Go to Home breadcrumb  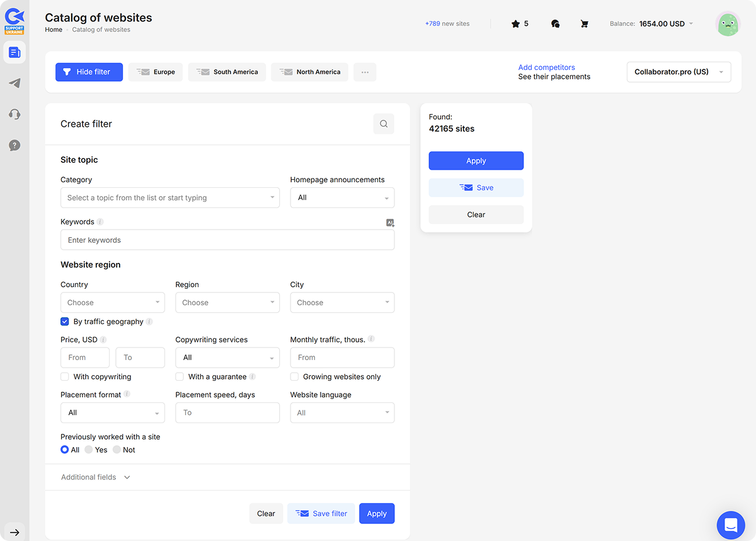54,30
